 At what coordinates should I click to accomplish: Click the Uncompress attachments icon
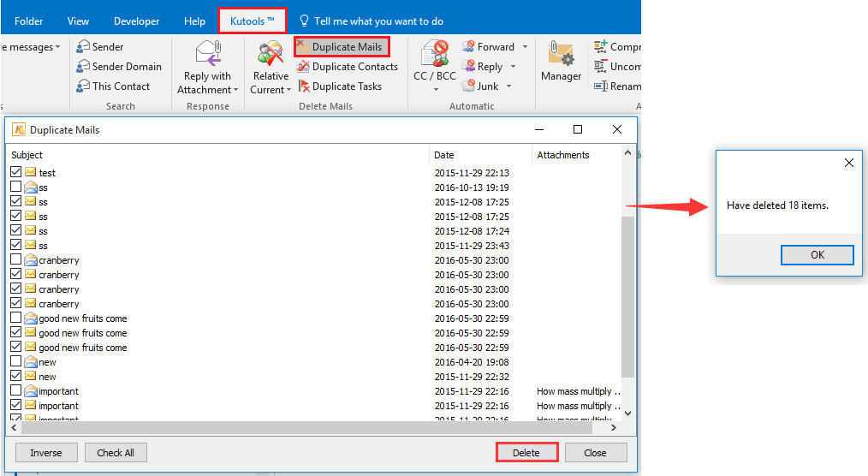click(600, 67)
